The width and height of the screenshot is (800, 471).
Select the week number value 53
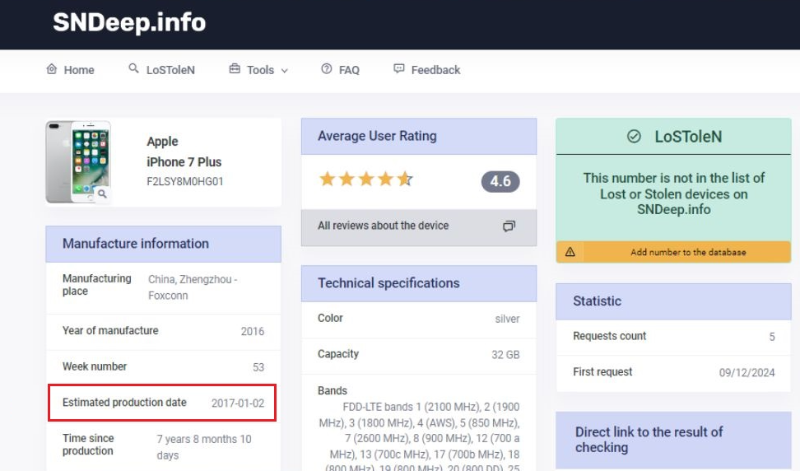pyautogui.click(x=258, y=367)
